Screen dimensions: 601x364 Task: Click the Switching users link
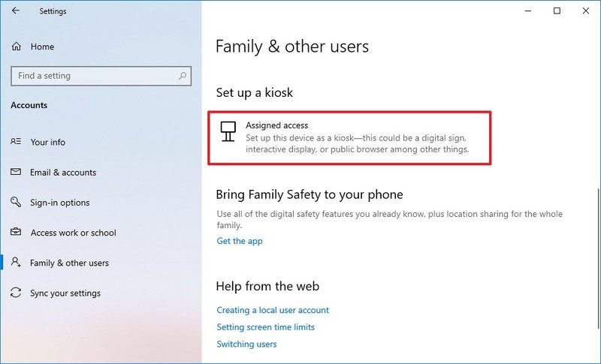[246, 344]
